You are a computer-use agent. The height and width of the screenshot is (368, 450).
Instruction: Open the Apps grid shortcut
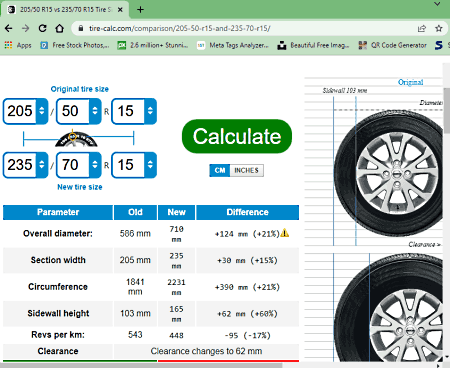point(18,45)
